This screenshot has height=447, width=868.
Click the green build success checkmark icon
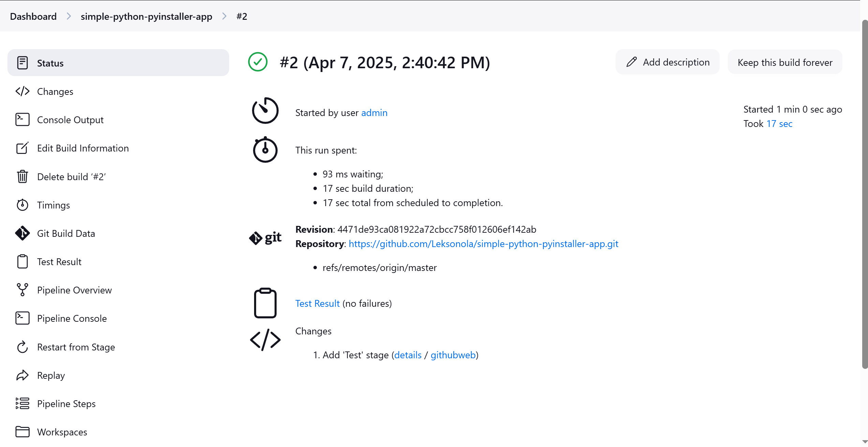tap(258, 62)
